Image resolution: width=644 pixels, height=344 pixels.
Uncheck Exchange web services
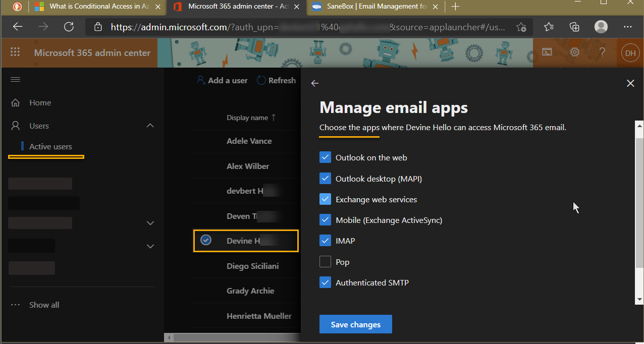(x=325, y=199)
